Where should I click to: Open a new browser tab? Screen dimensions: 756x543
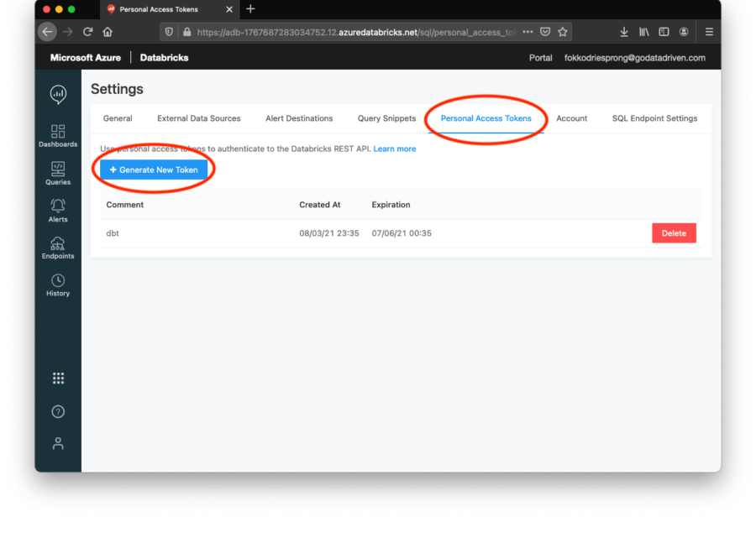[x=250, y=9]
